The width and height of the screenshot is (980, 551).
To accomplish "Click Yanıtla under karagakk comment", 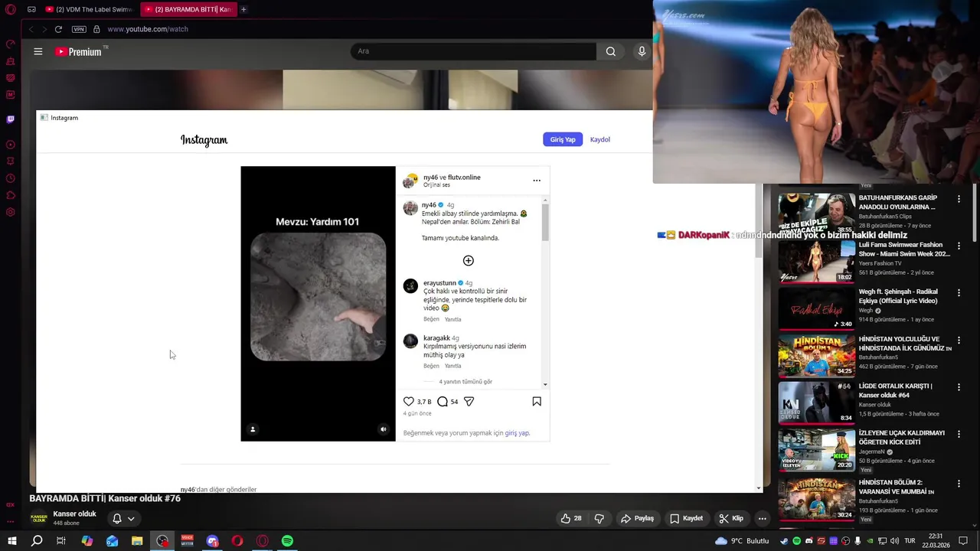I will tap(452, 366).
